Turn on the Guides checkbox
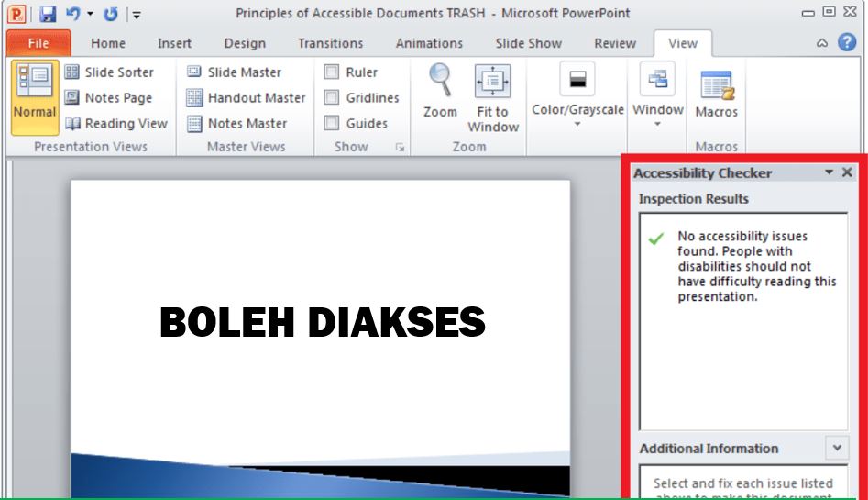Viewport: 868px width, 500px height. pyautogui.click(x=332, y=124)
